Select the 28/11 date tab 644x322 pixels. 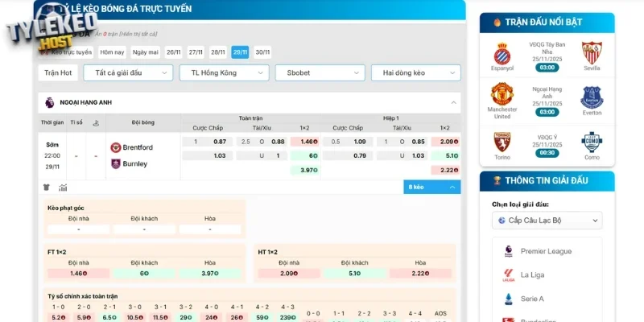pos(218,52)
